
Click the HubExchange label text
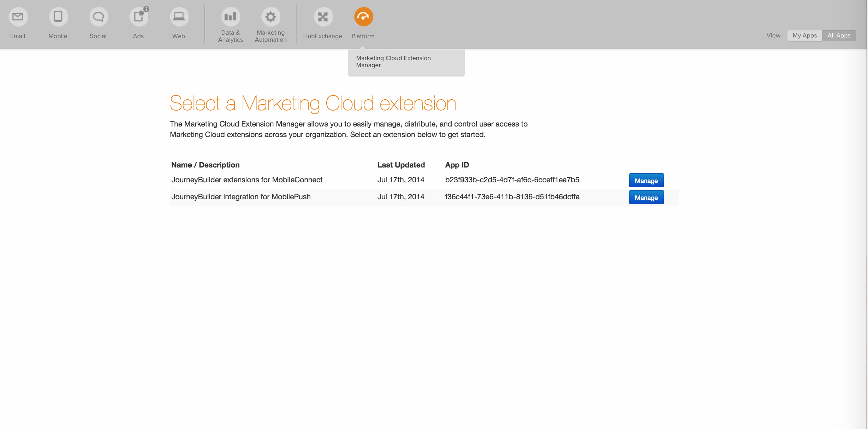(x=322, y=36)
